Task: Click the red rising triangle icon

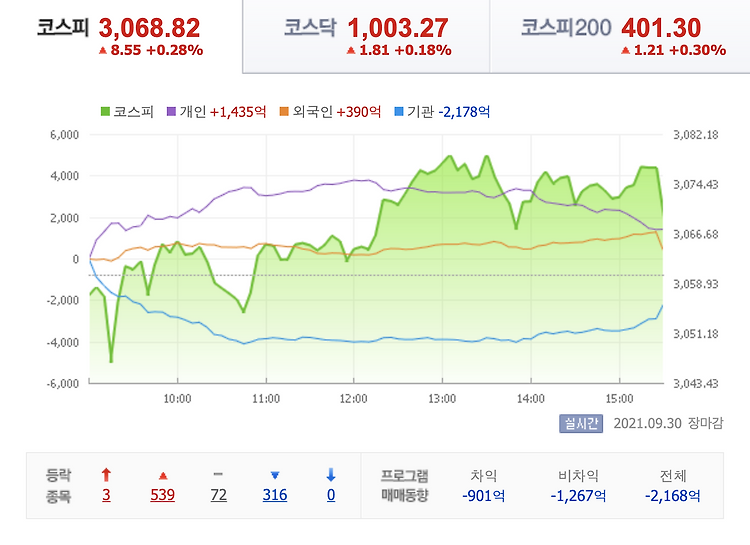Action: 163,476
